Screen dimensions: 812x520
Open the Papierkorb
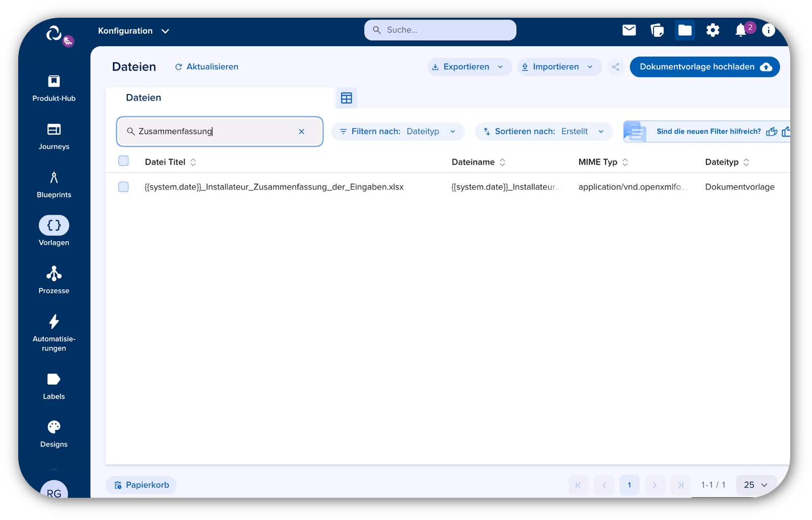click(x=142, y=485)
